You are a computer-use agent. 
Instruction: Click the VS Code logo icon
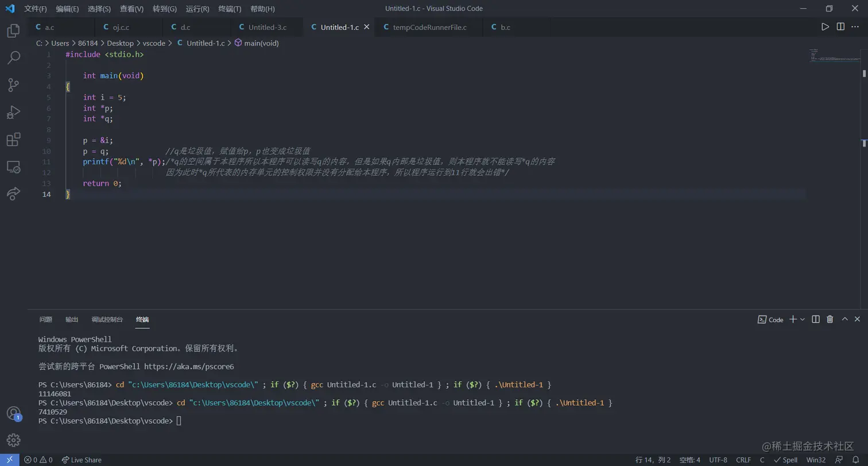tap(10, 9)
